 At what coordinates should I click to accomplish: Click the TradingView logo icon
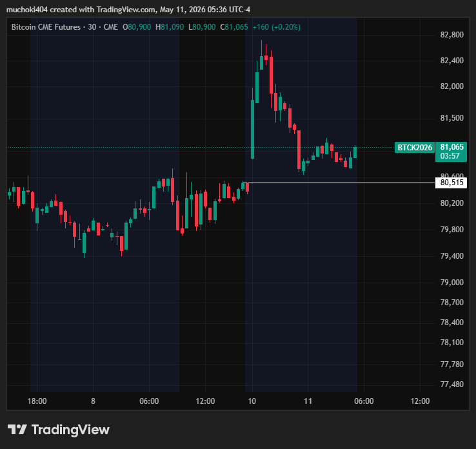point(17,430)
